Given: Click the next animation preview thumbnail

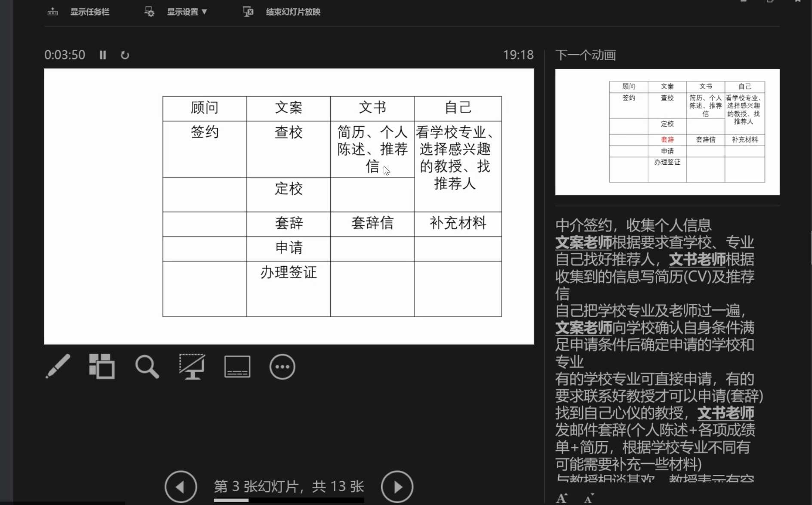Looking at the screenshot, I should (667, 132).
